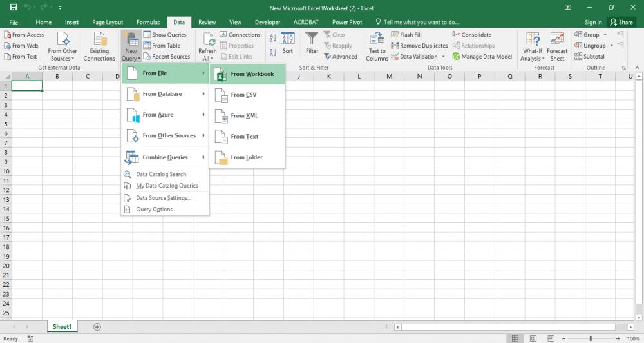Open the File tab
The width and height of the screenshot is (644, 343).
pos(14,22)
